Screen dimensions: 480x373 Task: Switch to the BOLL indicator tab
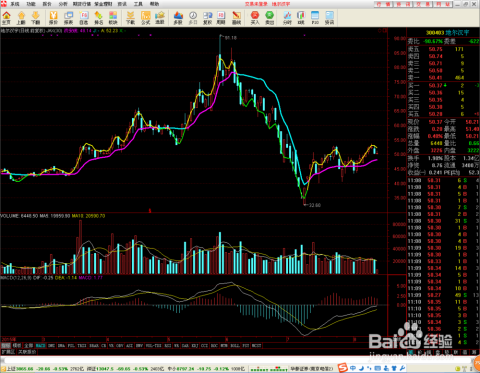point(235,346)
